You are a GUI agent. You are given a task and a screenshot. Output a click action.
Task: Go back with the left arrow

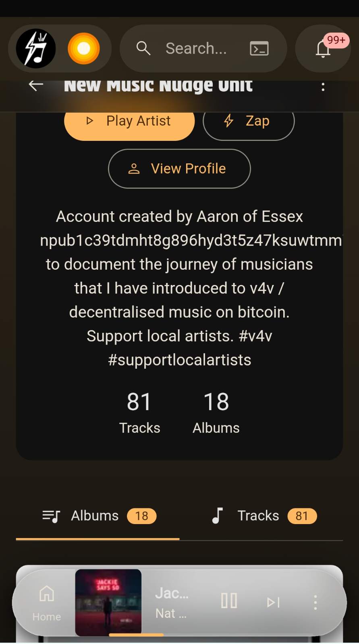[x=36, y=85]
